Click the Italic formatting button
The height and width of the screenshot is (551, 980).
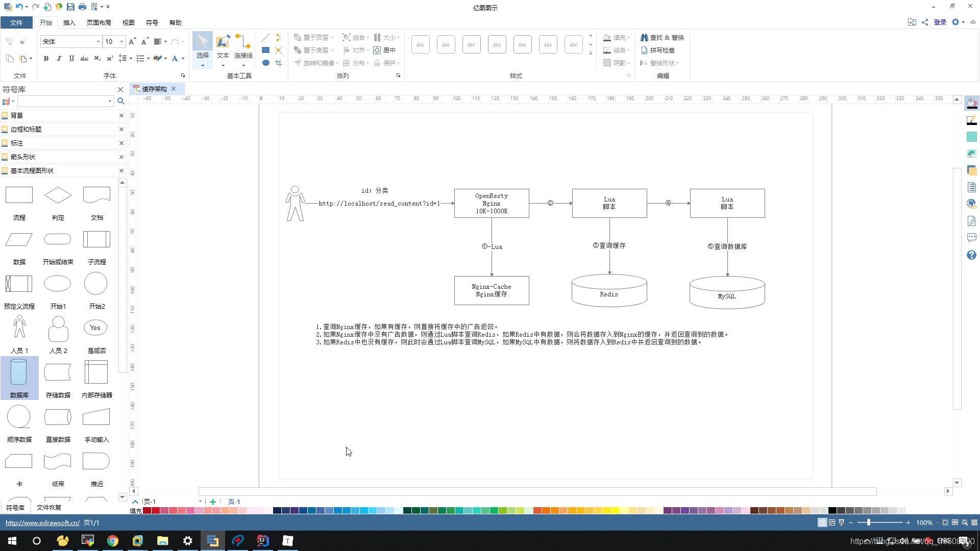59,59
